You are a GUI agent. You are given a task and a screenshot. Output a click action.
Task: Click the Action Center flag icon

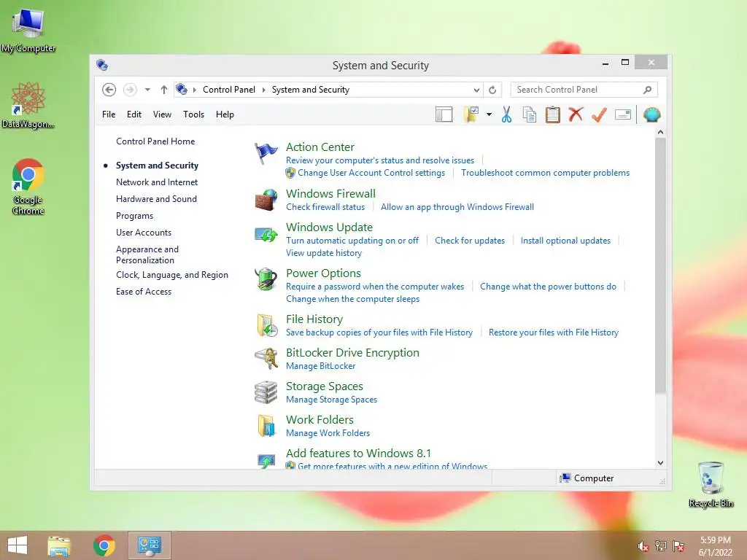point(266,153)
